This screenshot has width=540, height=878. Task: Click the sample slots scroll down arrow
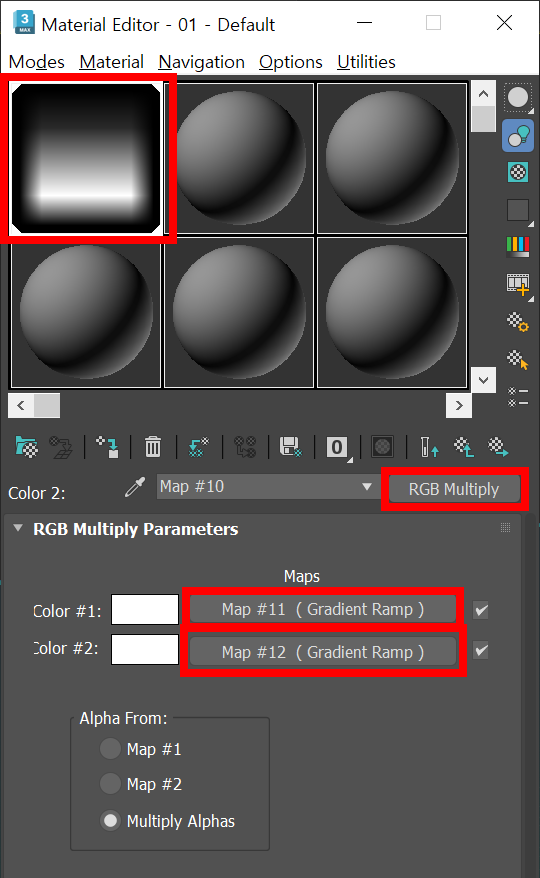[483, 380]
